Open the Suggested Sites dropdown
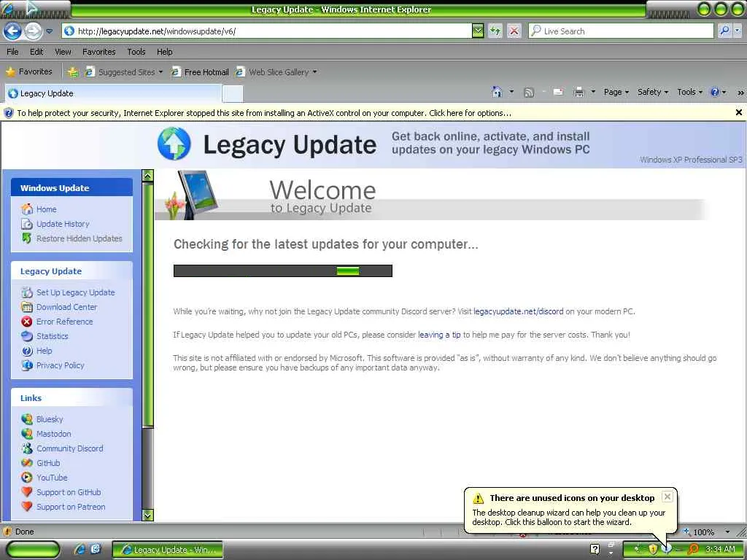The image size is (747, 560). tap(124, 72)
